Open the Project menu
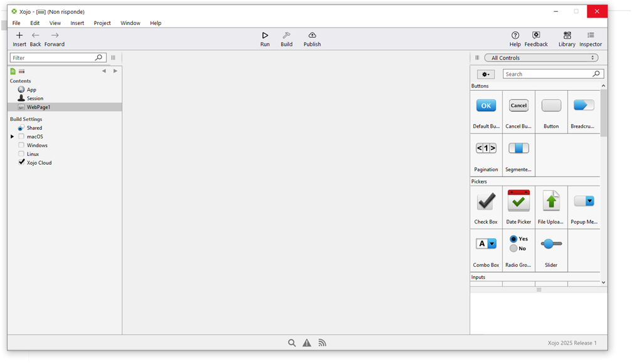The height and width of the screenshot is (364, 632). click(x=102, y=23)
